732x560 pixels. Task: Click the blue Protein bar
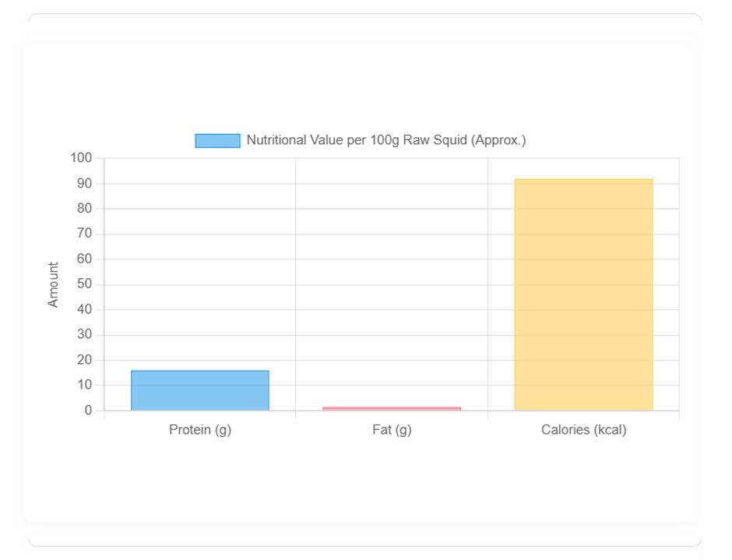(x=200, y=390)
